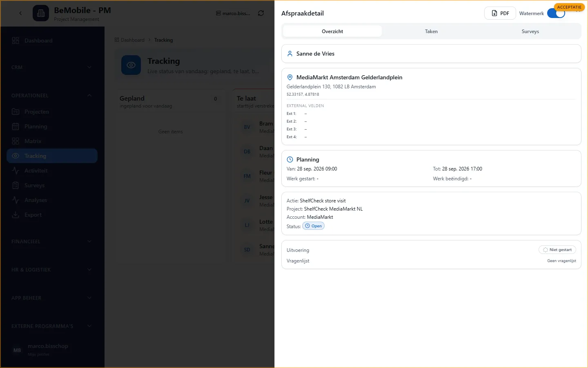The height and width of the screenshot is (368, 588).
Task: Open the Taken tab
Action: pos(431,31)
